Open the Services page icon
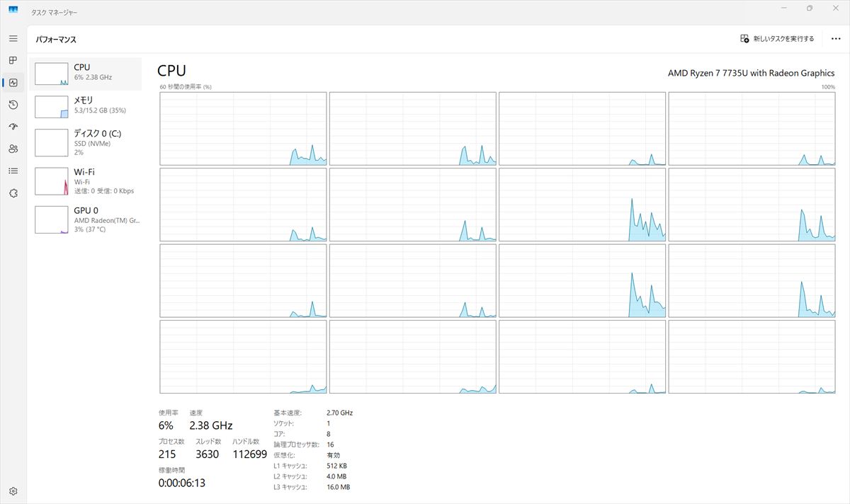The width and height of the screenshot is (850, 504). [13, 193]
